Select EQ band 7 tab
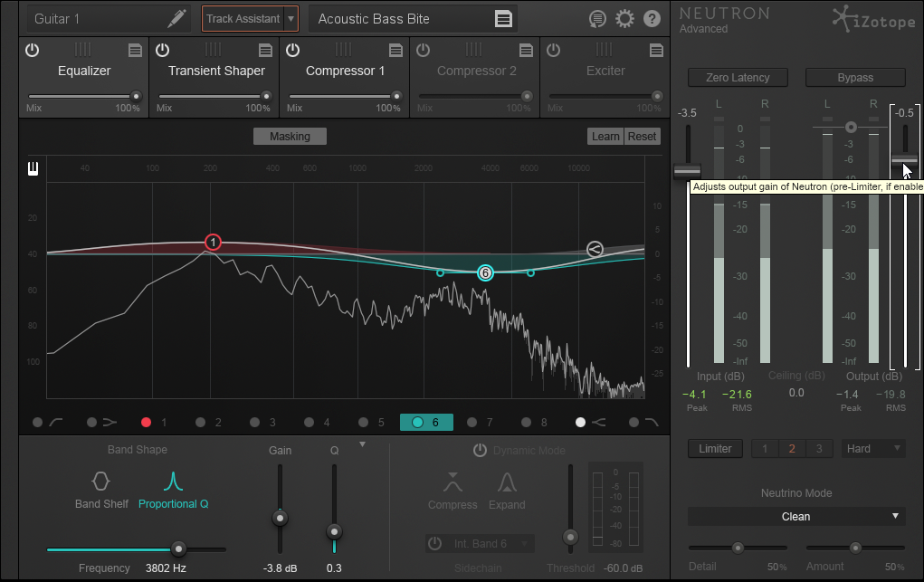 [480, 422]
